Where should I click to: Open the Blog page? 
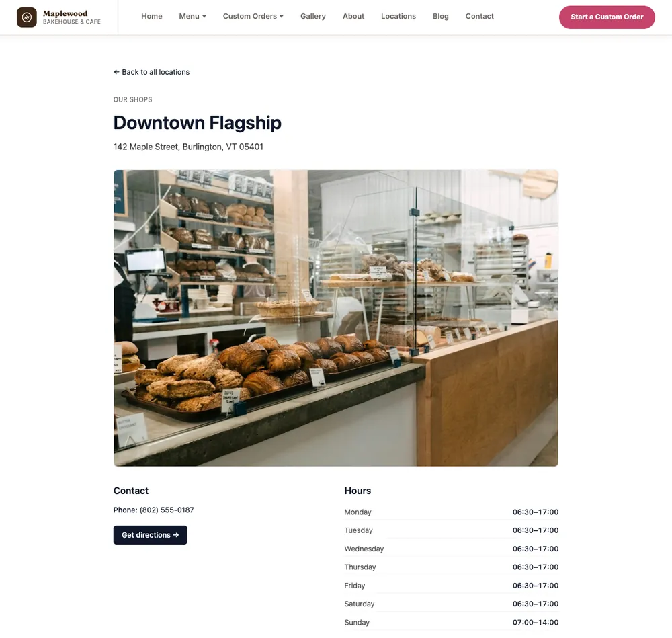[x=441, y=16]
